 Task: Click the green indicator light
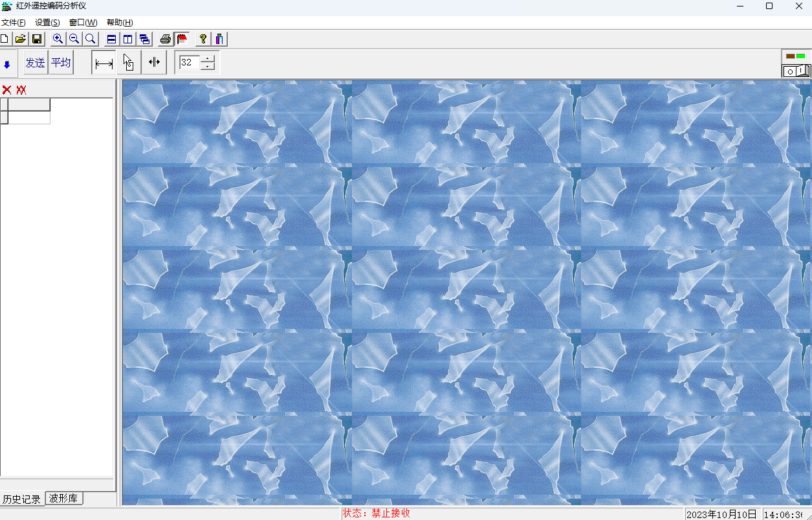[x=801, y=56]
